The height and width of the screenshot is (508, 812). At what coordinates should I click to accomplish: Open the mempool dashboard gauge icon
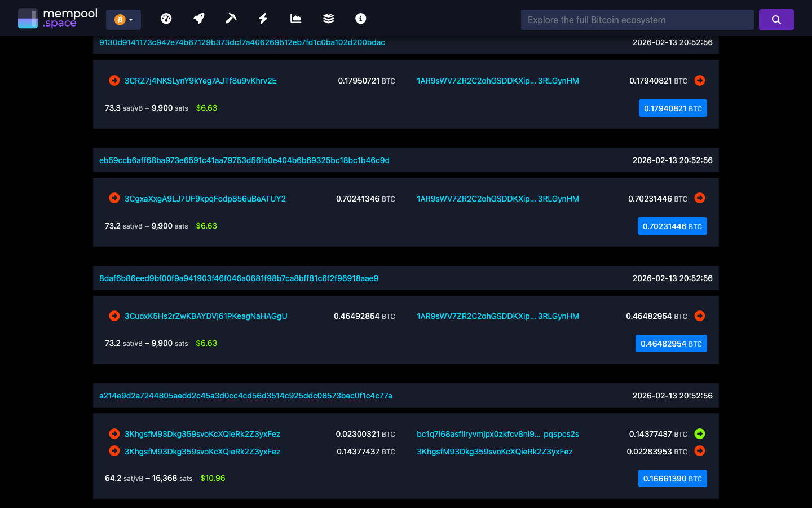tap(166, 18)
